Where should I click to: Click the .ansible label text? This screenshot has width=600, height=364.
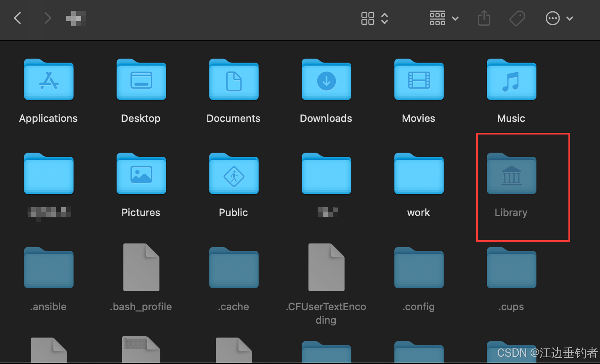click(x=48, y=307)
